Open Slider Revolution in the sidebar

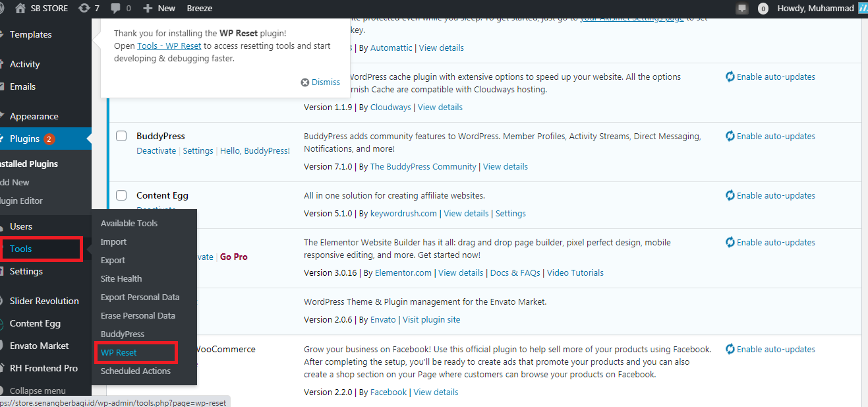[44, 301]
